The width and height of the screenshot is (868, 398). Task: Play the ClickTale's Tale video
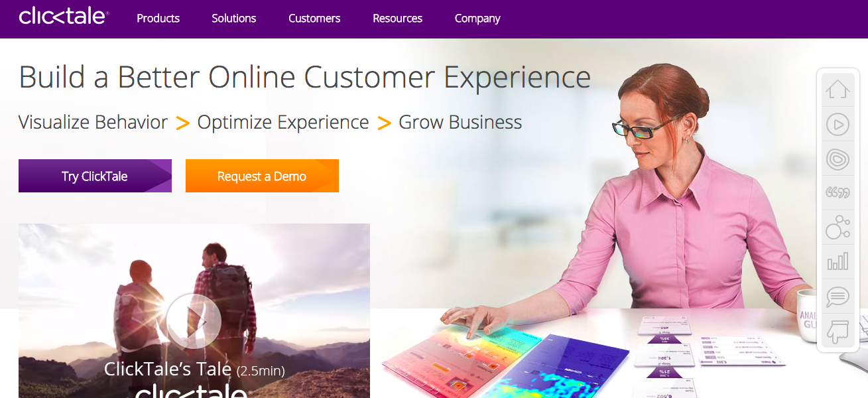194,321
